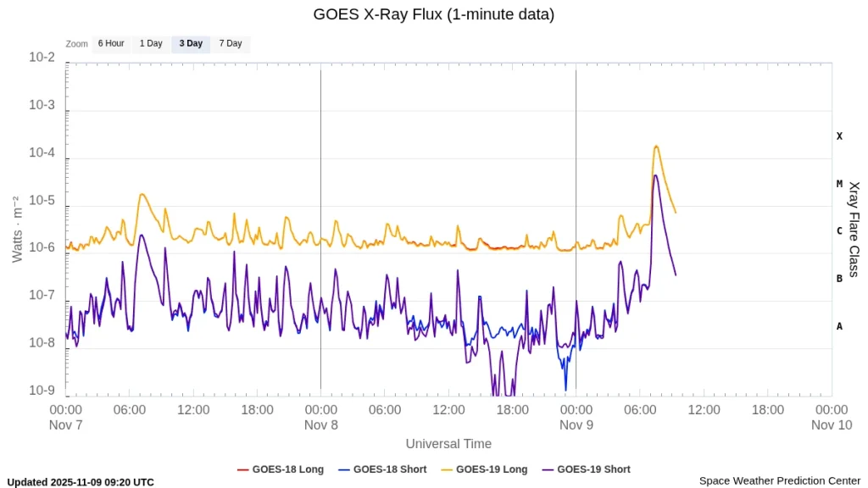This screenshot has width=868, height=488.
Task: Click the GOES X-Ray Flux chart title
Action: click(x=434, y=14)
